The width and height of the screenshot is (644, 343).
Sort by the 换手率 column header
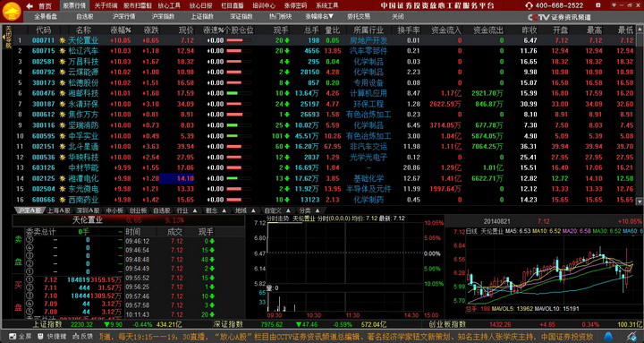(409, 30)
